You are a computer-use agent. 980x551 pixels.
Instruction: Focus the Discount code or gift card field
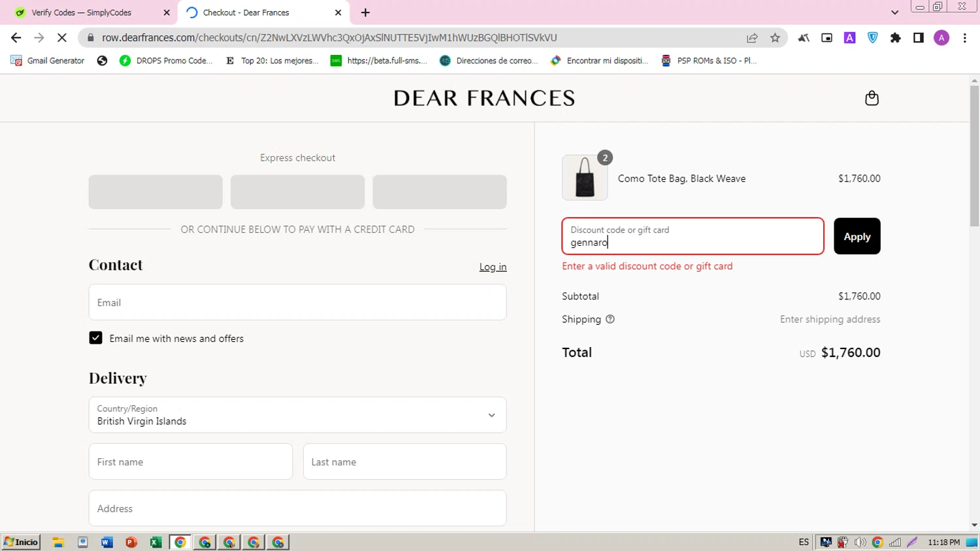(693, 236)
